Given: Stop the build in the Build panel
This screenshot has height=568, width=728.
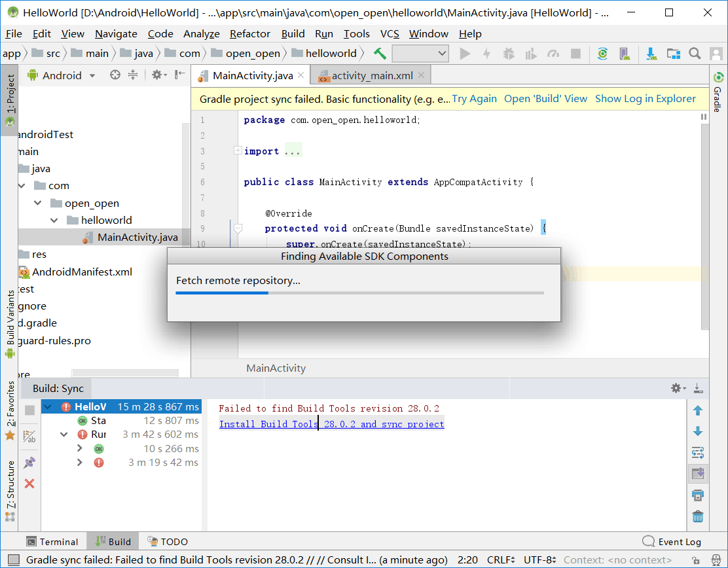Looking at the screenshot, I should 29,410.
